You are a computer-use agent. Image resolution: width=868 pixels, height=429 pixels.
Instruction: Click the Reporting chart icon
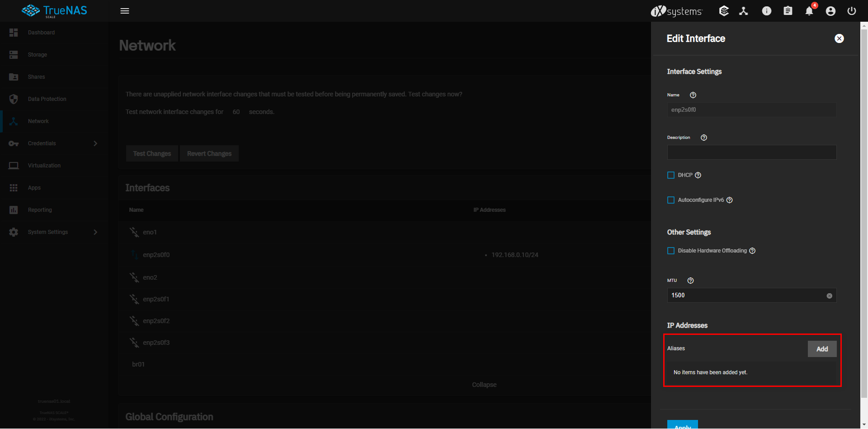pos(14,210)
